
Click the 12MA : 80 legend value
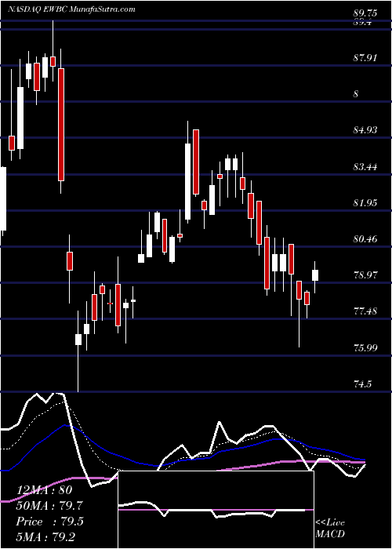pyautogui.click(x=45, y=490)
